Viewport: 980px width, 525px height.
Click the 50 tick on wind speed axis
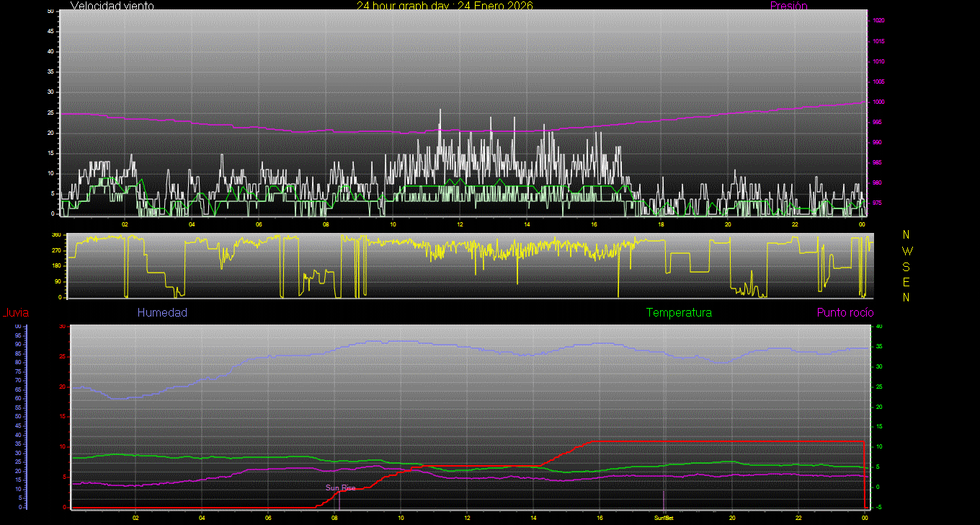50,12
